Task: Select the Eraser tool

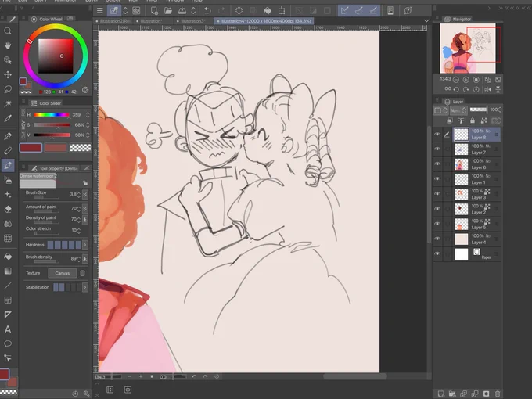Action: (x=8, y=209)
